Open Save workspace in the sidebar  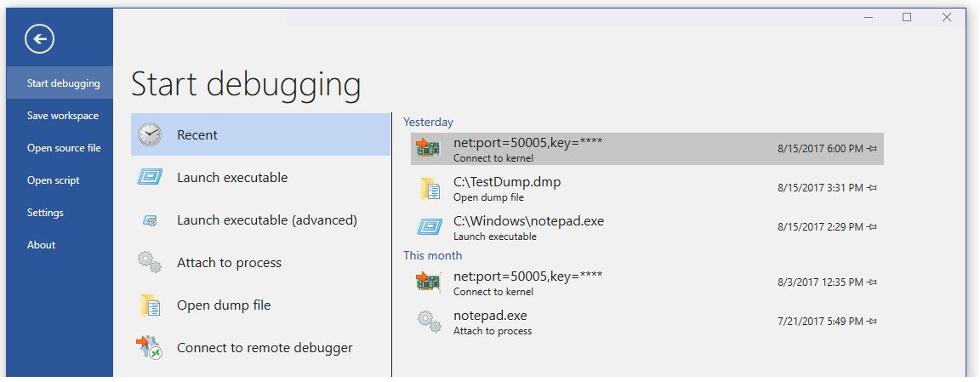pos(60,116)
